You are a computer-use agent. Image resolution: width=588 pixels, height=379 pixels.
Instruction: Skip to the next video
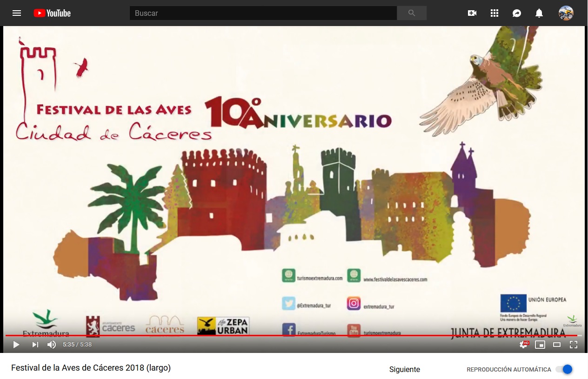pyautogui.click(x=35, y=345)
